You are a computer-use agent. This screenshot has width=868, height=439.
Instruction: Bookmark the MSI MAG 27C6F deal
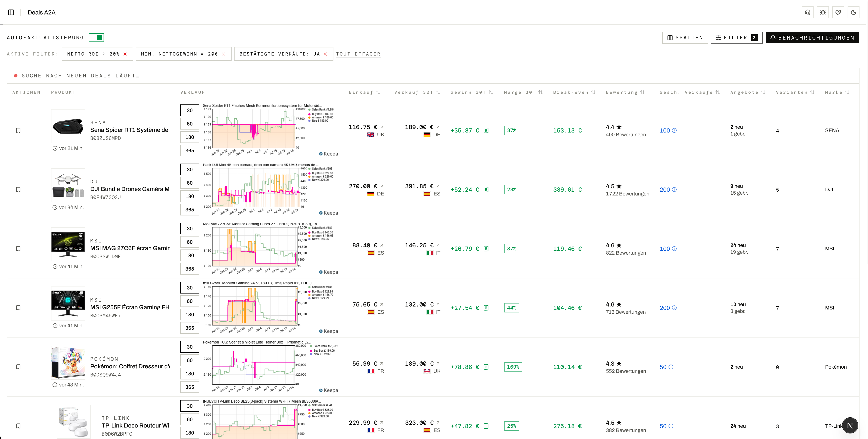coord(18,249)
